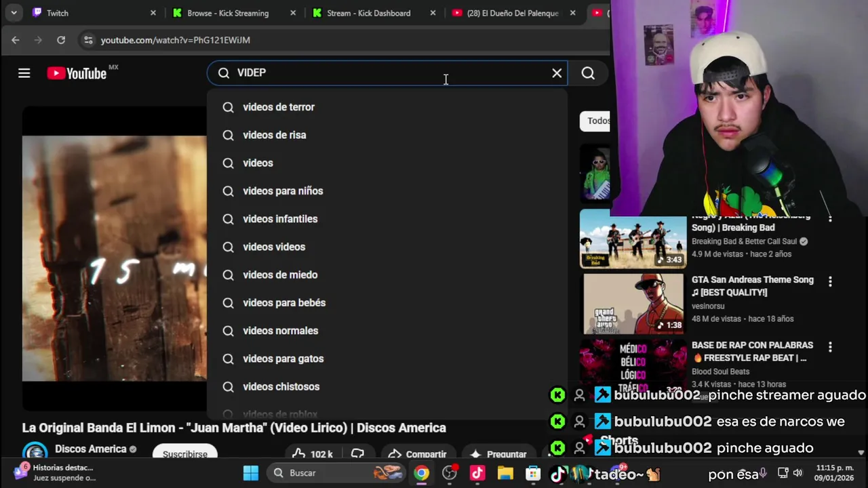The image size is (868, 488).
Task: Open Microsoft Store from the taskbar
Action: point(533,473)
